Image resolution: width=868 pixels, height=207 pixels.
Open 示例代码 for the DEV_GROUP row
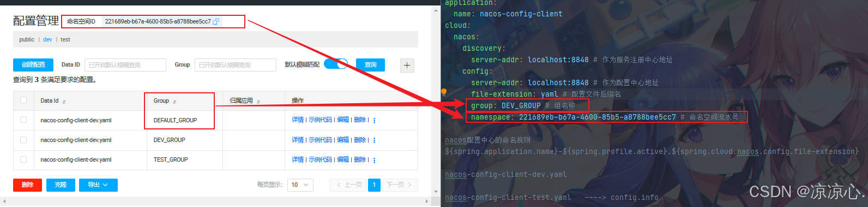click(x=320, y=140)
